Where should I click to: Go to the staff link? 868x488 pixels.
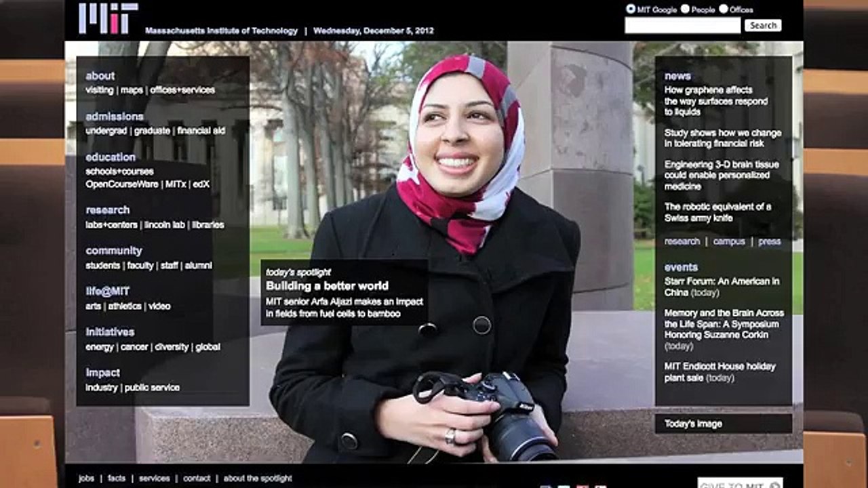tap(170, 266)
